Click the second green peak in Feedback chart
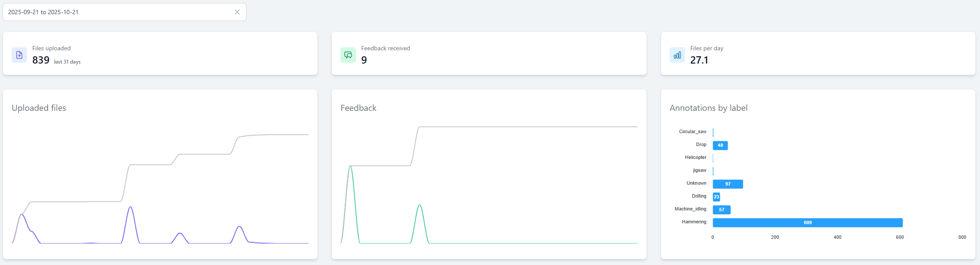980x265 pixels. [420, 206]
